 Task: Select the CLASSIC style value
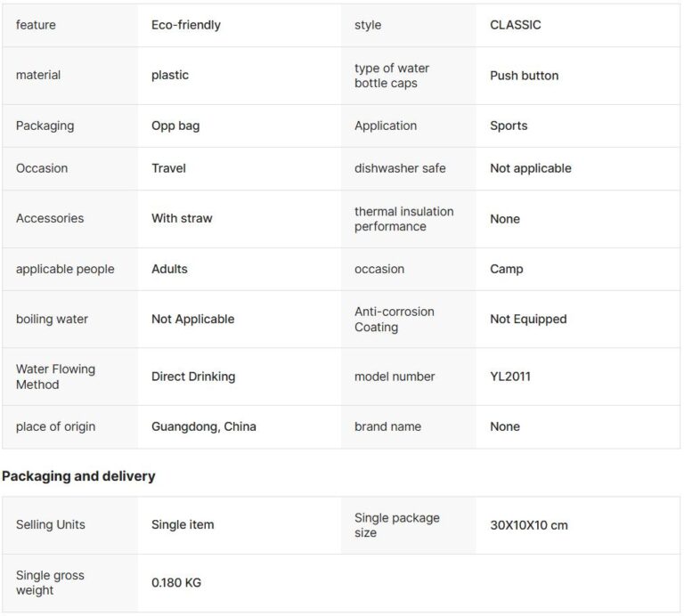pos(515,25)
